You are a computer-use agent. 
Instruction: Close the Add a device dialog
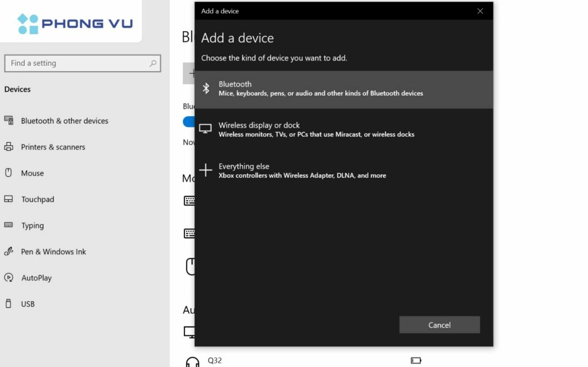click(x=480, y=11)
